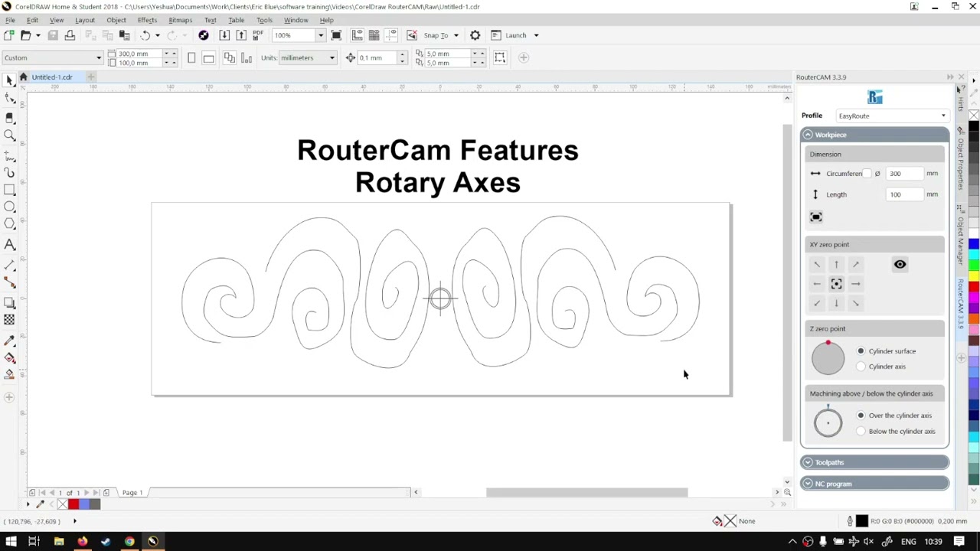Create a new document from toolbar
The height and width of the screenshot is (551, 980).
[x=8, y=35]
